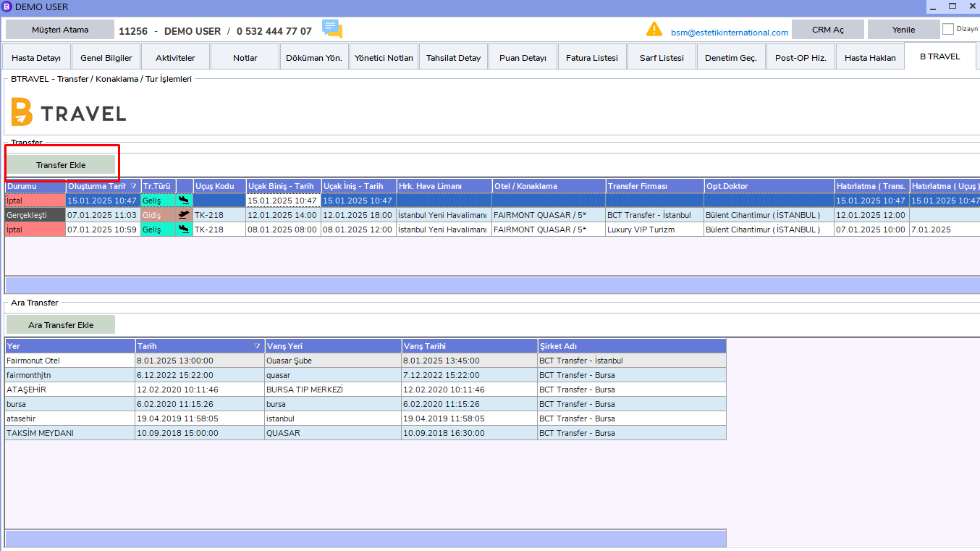The height and width of the screenshot is (551, 980).
Task: Click the Gidiş transfer type cell
Action: click(x=159, y=215)
